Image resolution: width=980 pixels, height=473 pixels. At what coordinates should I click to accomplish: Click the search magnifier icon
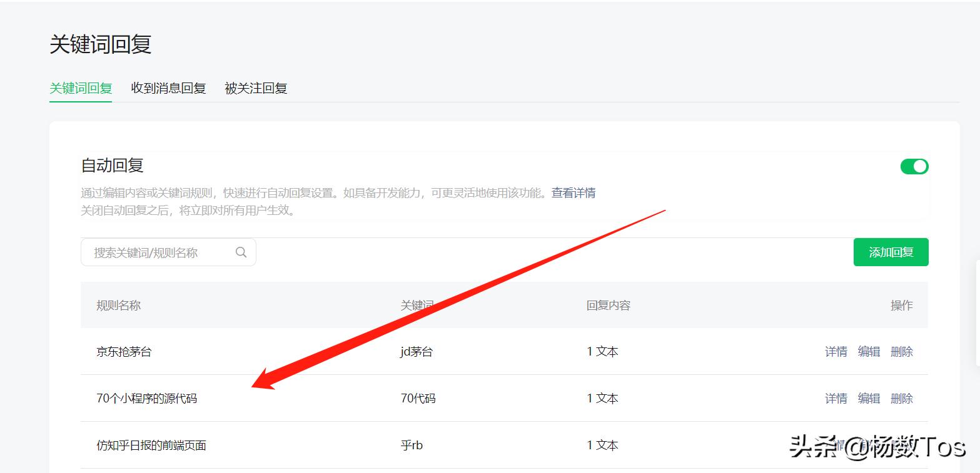click(241, 252)
